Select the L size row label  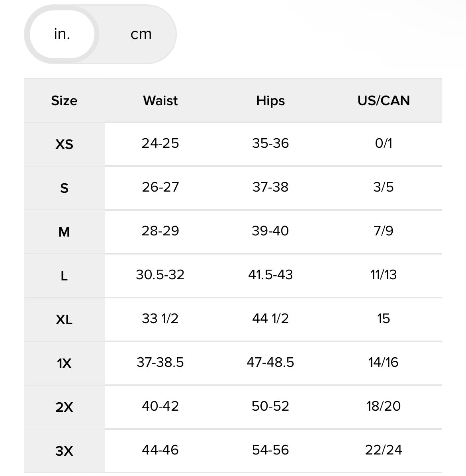(64, 275)
